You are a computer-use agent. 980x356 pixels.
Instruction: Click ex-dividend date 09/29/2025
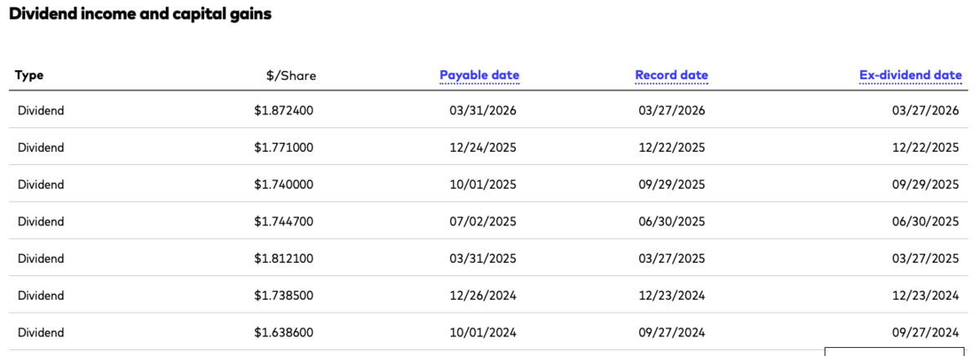[x=925, y=185]
